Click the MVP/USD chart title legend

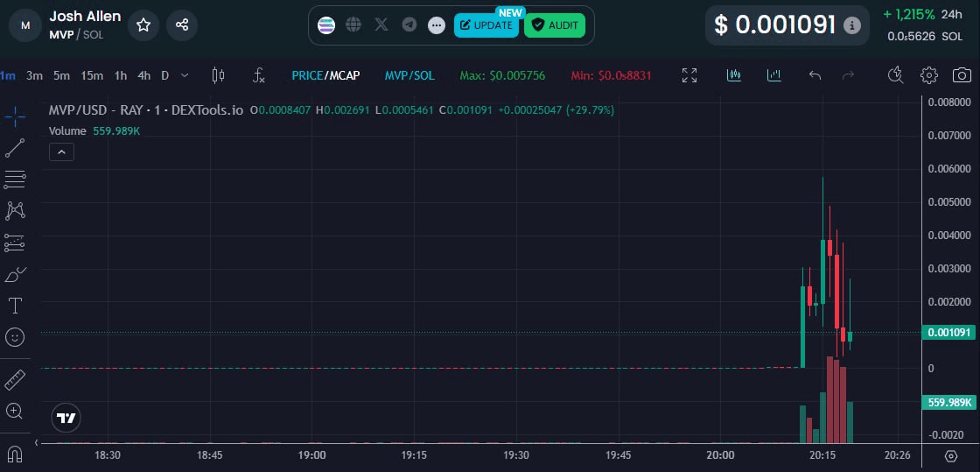tap(146, 110)
